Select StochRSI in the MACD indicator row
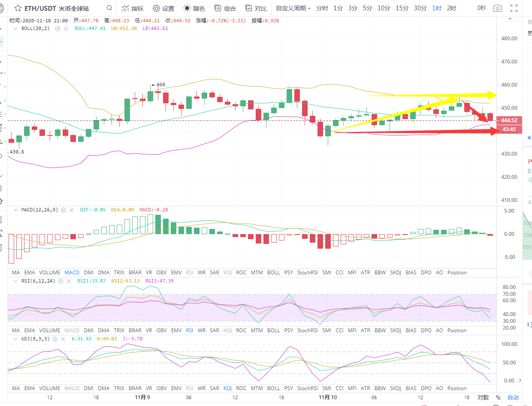532x406 pixels. click(x=307, y=273)
